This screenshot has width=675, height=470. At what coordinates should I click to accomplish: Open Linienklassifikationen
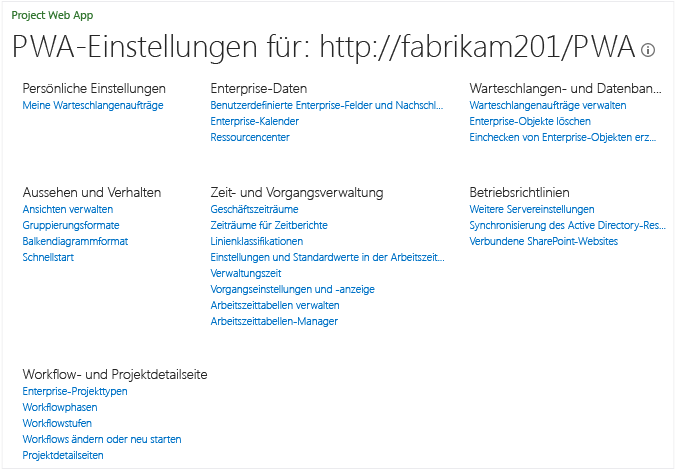(257, 241)
